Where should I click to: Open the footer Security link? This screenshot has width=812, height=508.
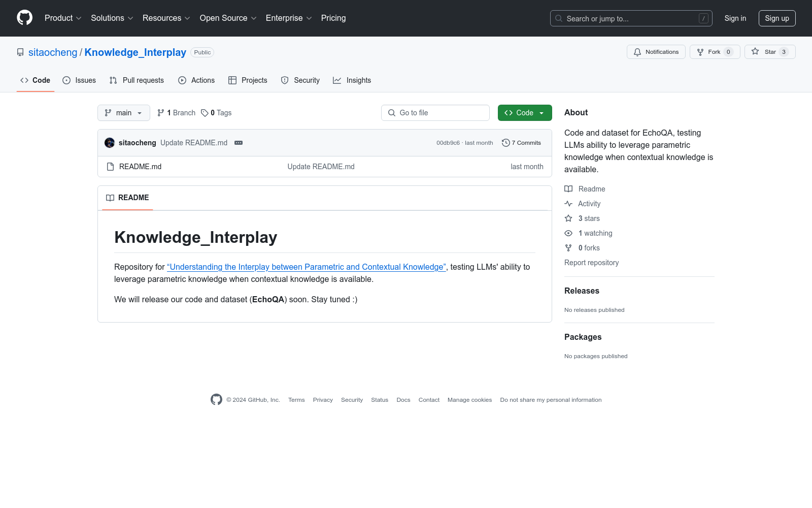point(352,400)
